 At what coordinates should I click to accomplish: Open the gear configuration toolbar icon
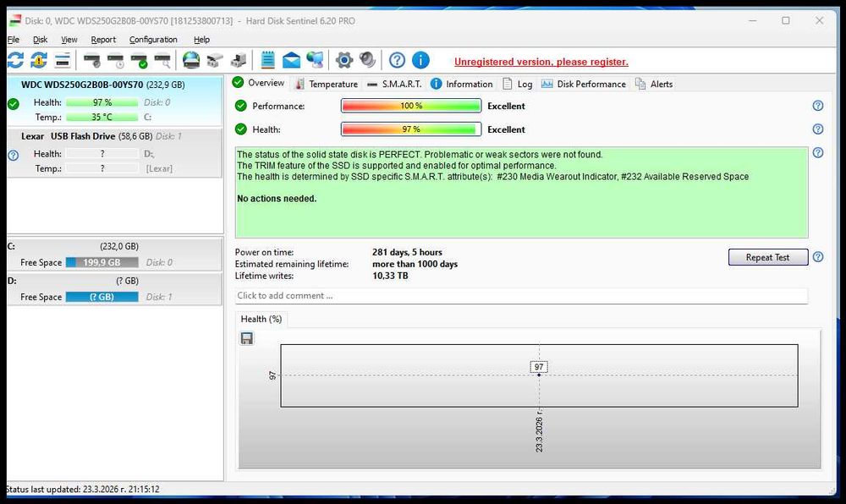tap(343, 60)
